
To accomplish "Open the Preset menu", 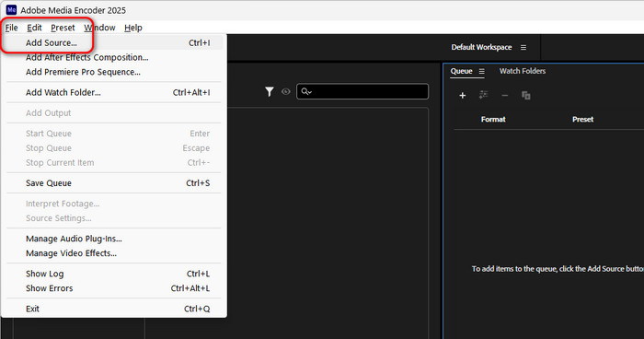I will [x=63, y=28].
